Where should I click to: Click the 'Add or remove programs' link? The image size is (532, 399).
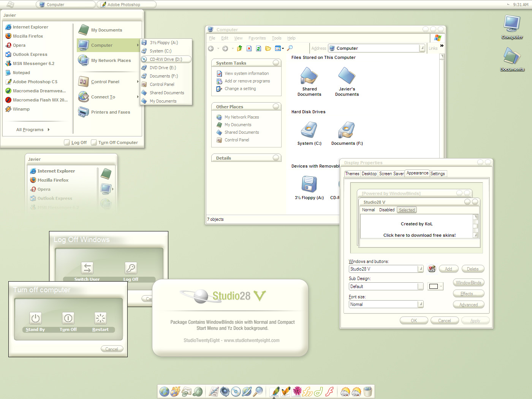click(x=247, y=81)
